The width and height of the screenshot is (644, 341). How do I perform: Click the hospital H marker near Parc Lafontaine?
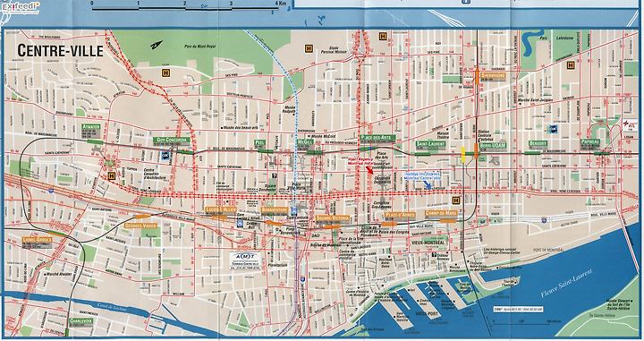[x=571, y=65]
